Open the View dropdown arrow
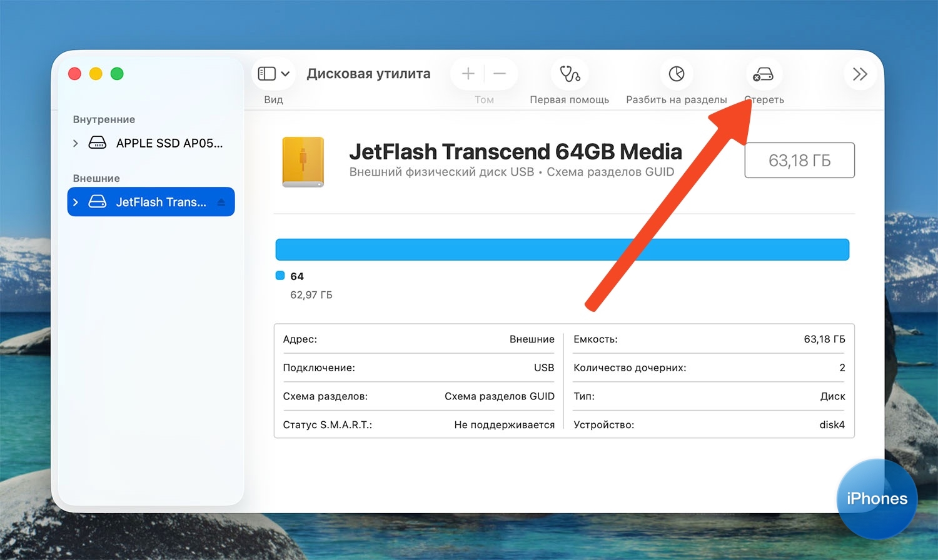 click(285, 74)
